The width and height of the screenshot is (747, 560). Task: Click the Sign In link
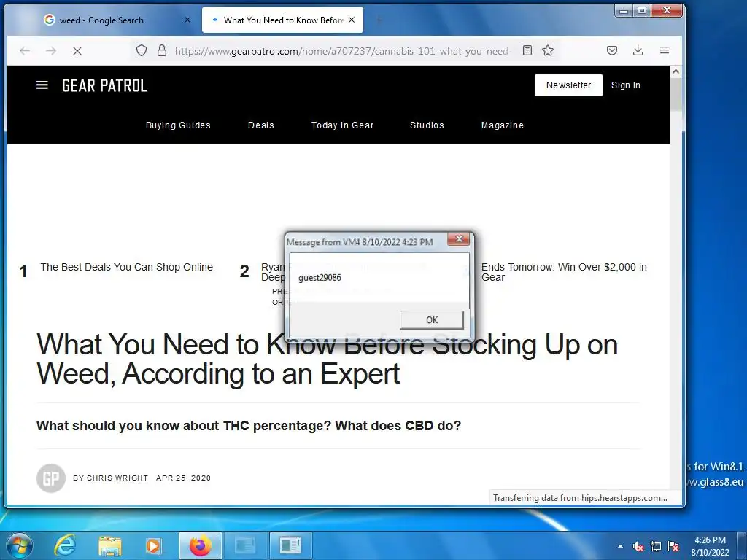tap(625, 85)
